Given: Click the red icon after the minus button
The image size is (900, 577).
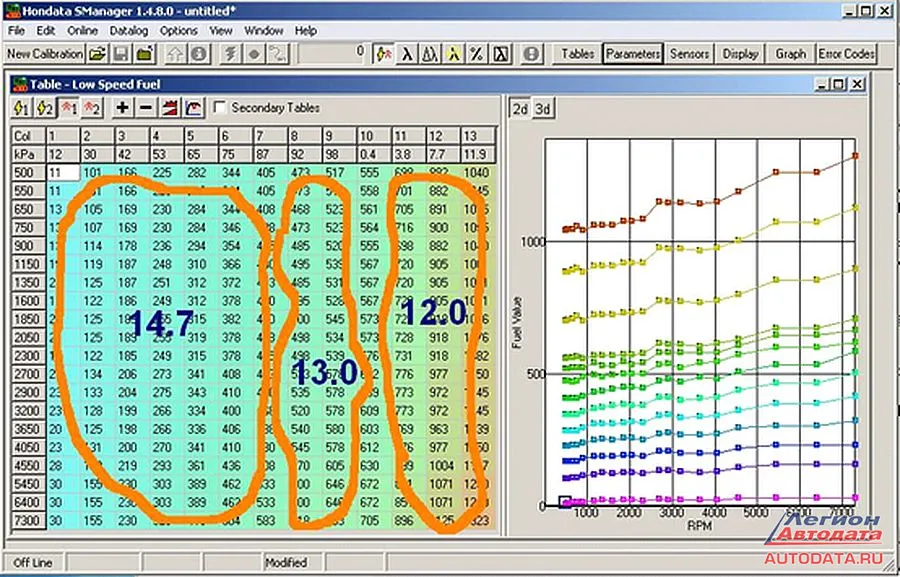Looking at the screenshot, I should (x=170, y=107).
